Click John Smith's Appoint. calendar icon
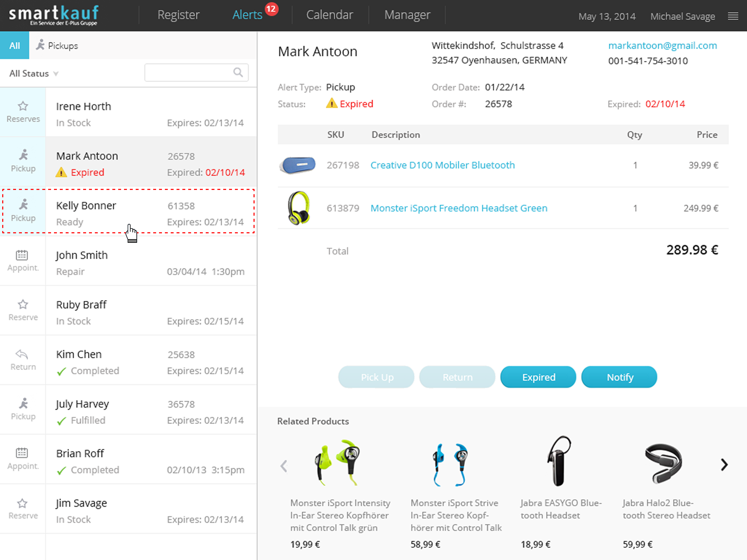This screenshot has height=560, width=747. [22, 255]
